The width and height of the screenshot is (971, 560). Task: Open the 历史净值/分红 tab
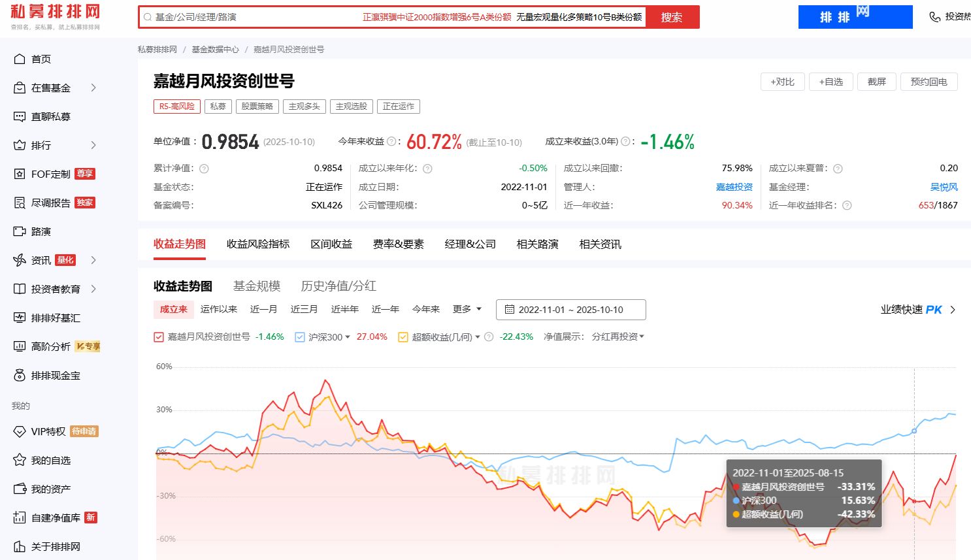click(x=338, y=286)
